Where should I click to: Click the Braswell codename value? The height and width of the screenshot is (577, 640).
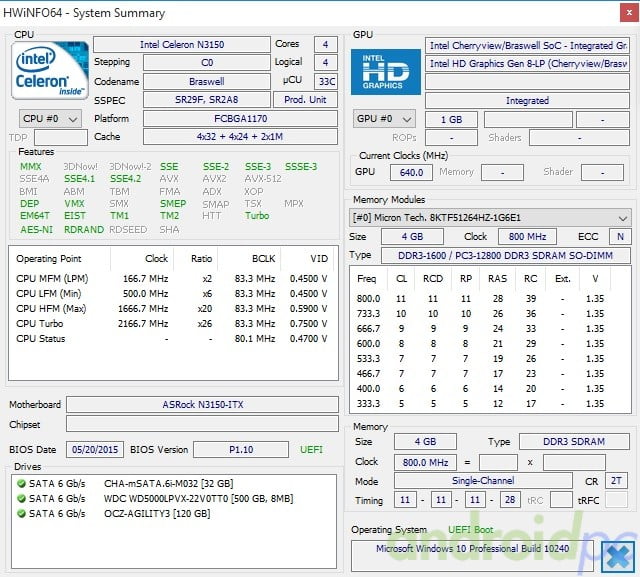[x=207, y=82]
